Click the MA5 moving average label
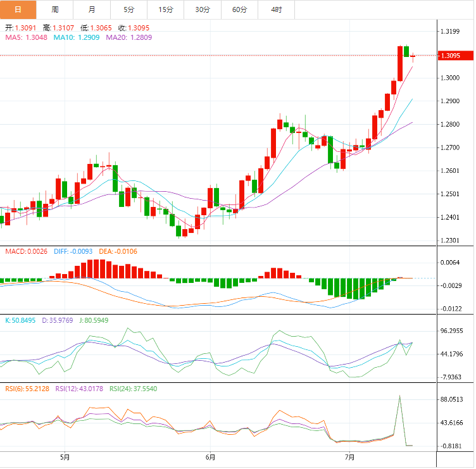This screenshot has width=476, height=469. [x=27, y=38]
